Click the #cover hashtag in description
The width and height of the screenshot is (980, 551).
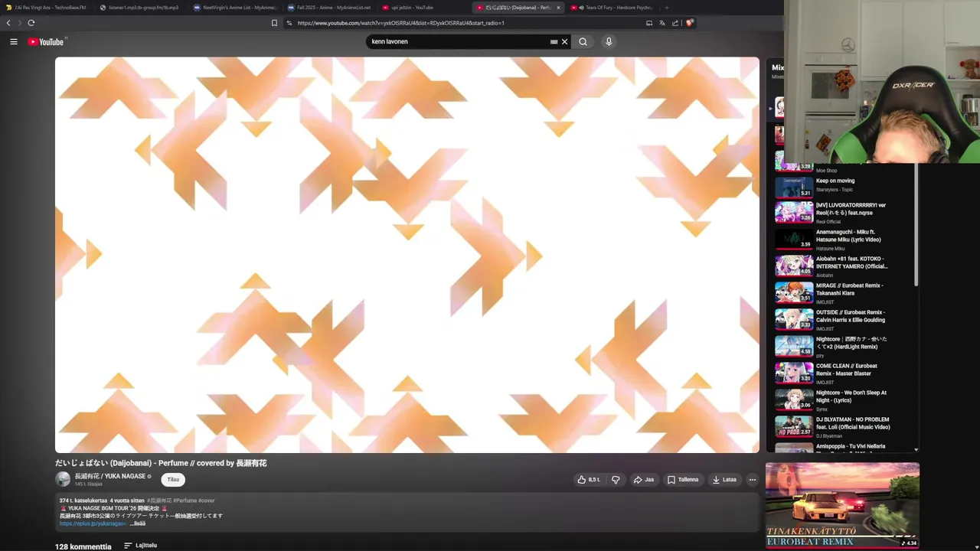click(207, 500)
